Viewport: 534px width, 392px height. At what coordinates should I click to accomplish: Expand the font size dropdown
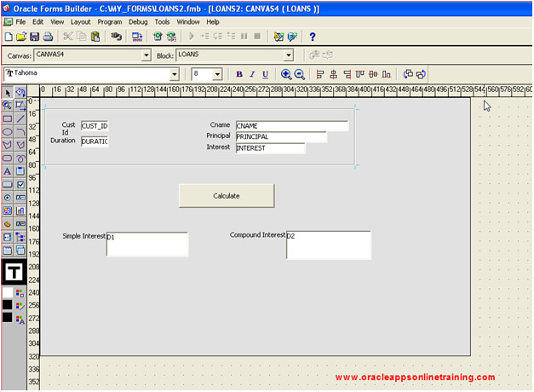pyautogui.click(x=218, y=74)
